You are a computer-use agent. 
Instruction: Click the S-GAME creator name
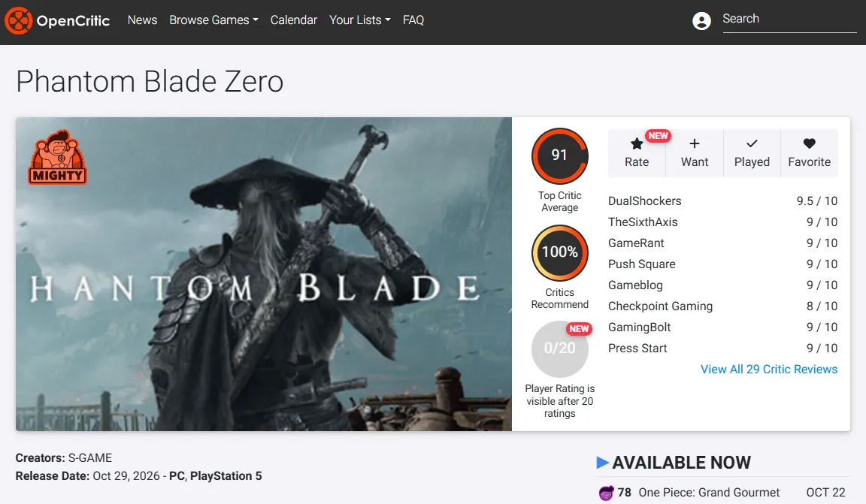[90, 457]
